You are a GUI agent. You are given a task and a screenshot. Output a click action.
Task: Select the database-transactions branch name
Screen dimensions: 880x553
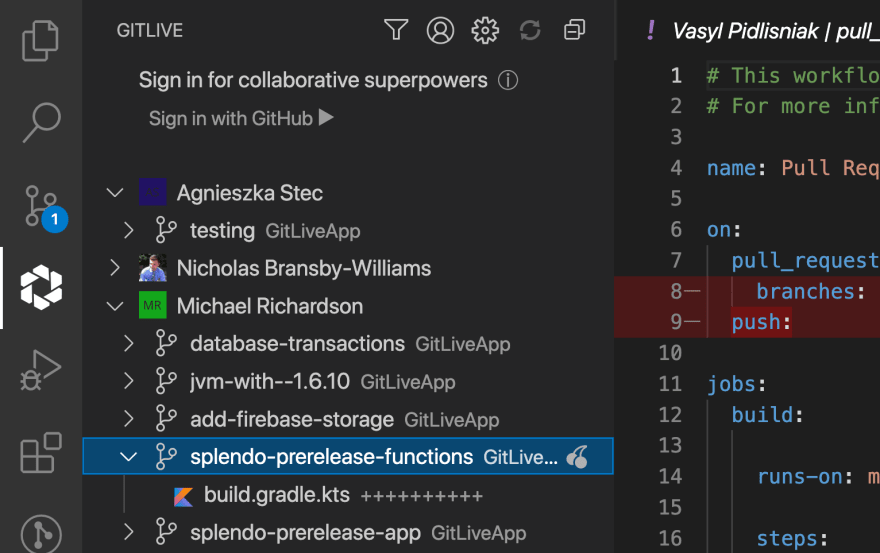point(297,344)
